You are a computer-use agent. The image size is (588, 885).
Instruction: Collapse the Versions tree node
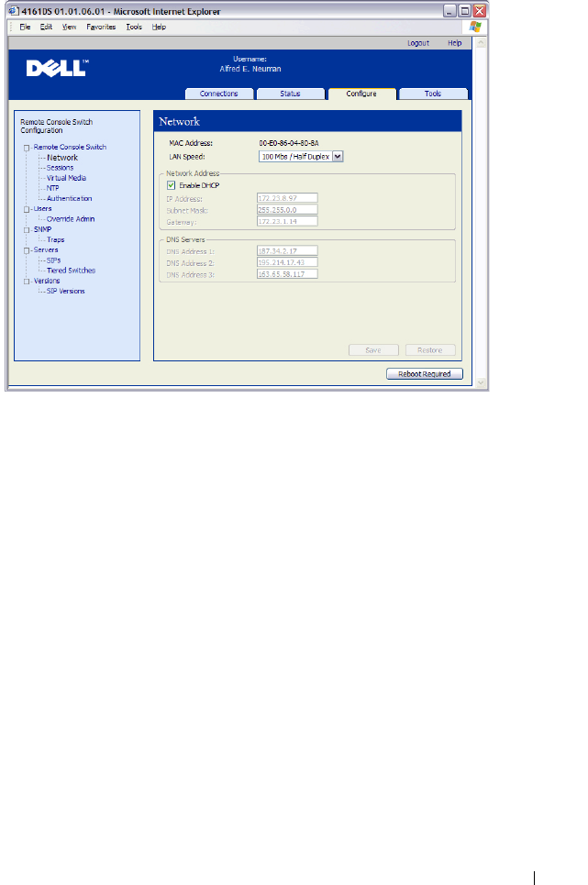(x=27, y=282)
